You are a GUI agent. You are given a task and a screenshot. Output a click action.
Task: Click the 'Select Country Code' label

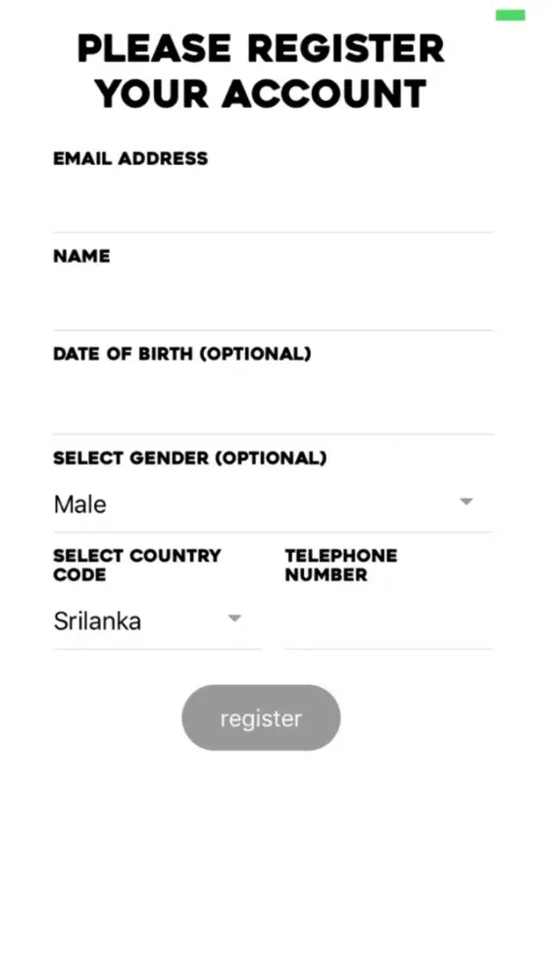(x=137, y=565)
